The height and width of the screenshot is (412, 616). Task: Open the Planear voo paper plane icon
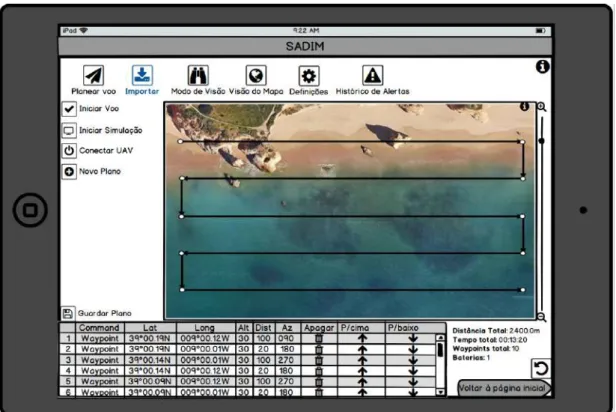94,75
